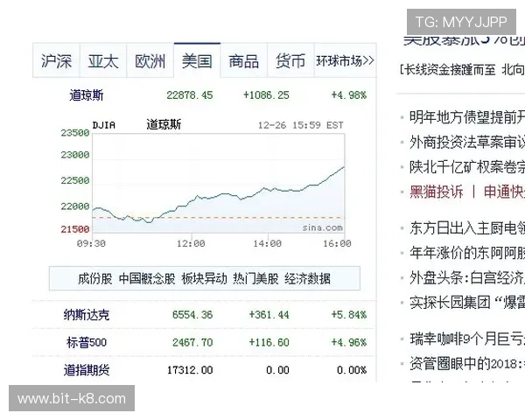Viewport: 525px width, 420px height.
Task: Click the 道指期货 value 17312.00
Action: [190, 370]
